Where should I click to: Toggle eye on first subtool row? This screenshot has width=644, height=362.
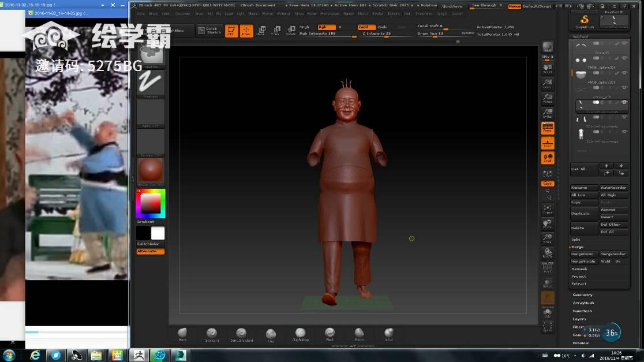click(x=624, y=43)
